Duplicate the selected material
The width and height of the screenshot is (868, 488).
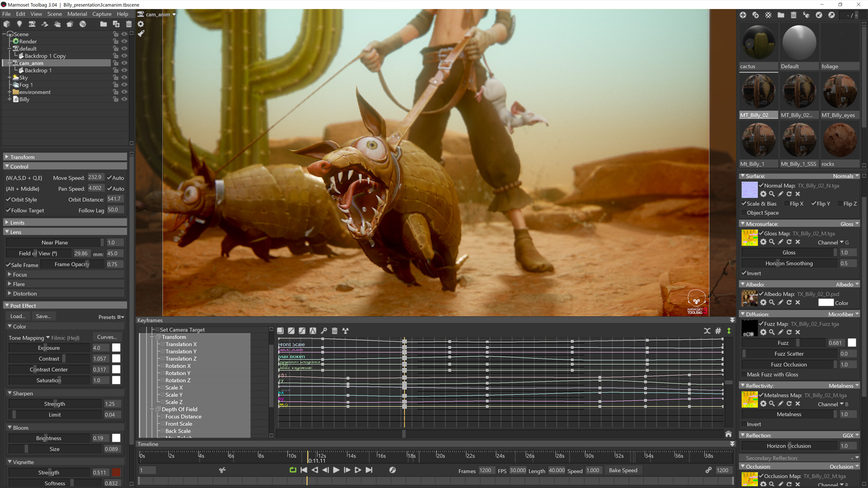click(x=755, y=15)
